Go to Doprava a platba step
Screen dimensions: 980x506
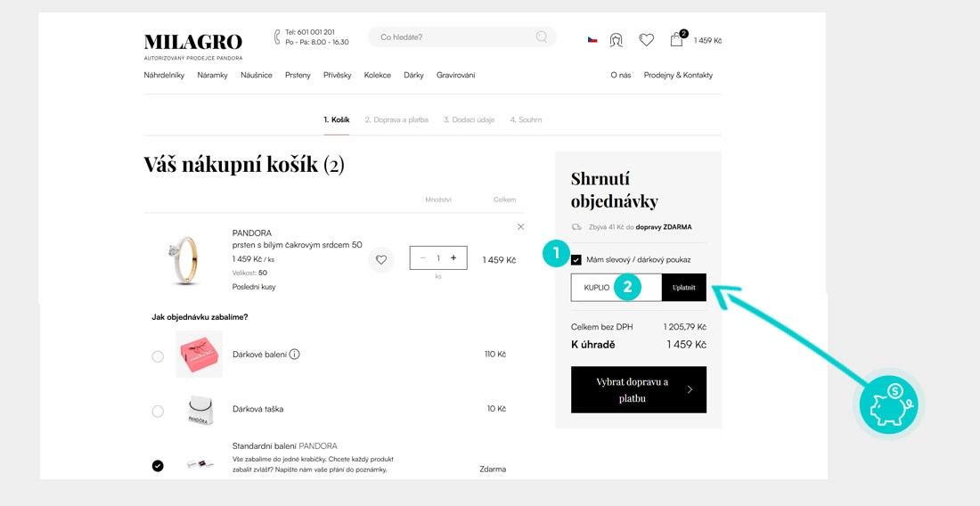[x=396, y=120]
